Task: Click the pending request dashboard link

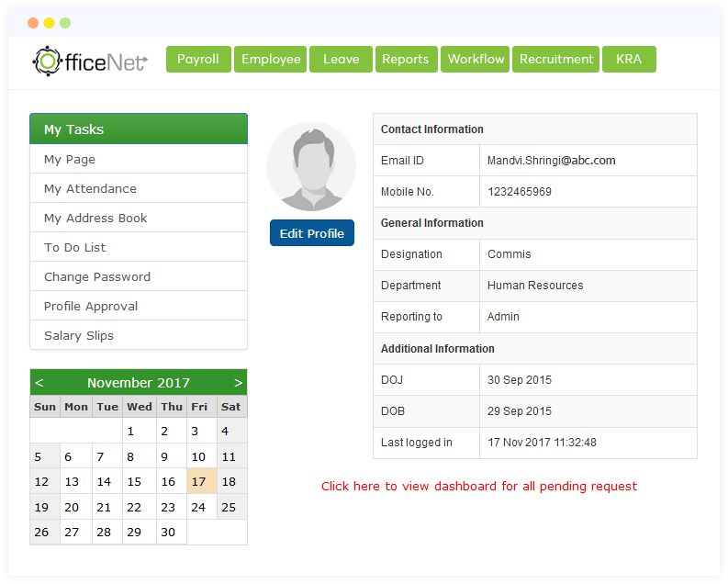Action: (478, 486)
